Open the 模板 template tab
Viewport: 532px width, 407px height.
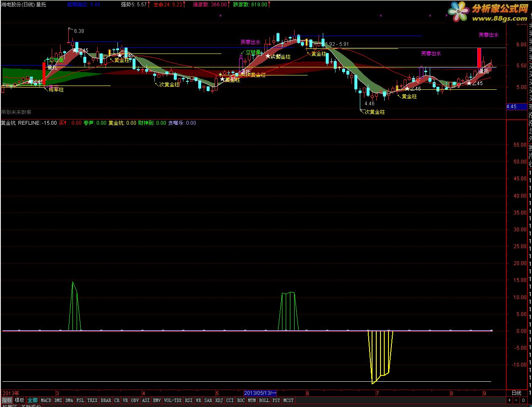[x=19, y=400]
